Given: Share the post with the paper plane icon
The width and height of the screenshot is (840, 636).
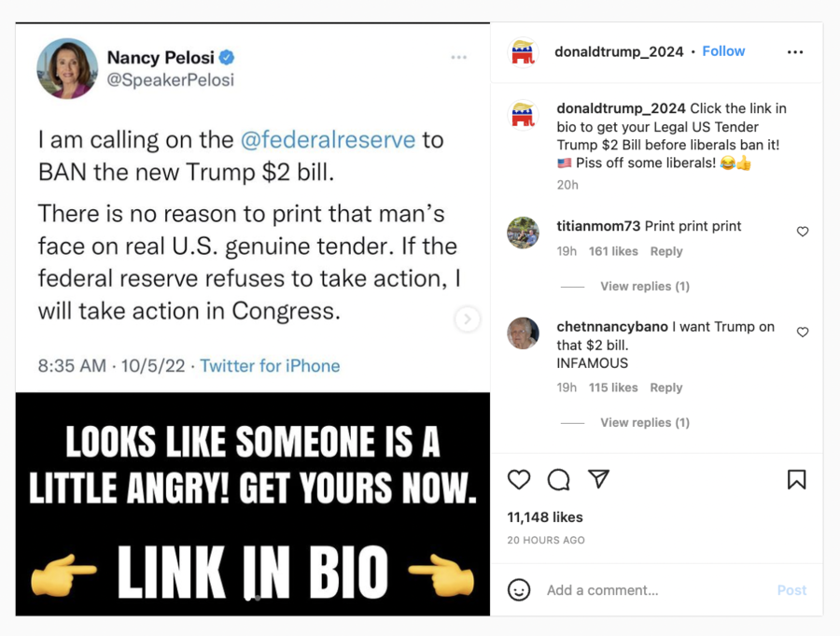Looking at the screenshot, I should pyautogui.click(x=599, y=479).
